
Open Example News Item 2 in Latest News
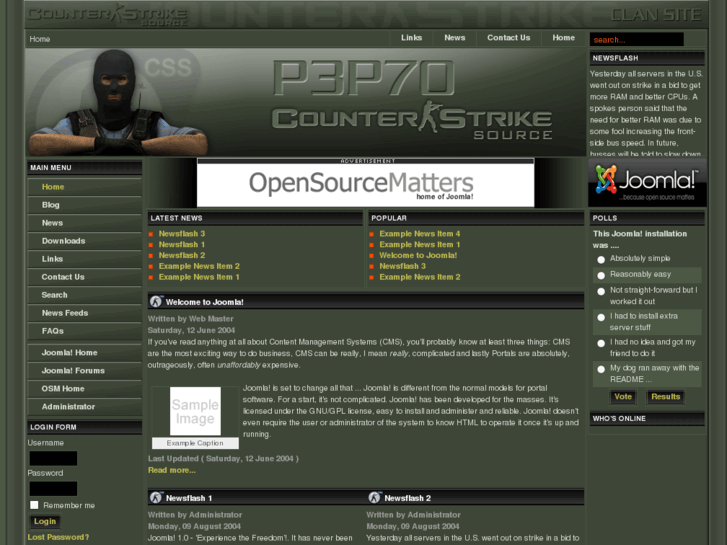[199, 266]
